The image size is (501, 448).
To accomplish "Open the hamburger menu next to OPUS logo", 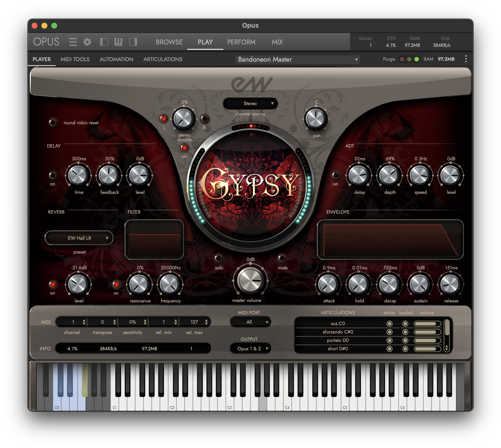I will point(73,42).
